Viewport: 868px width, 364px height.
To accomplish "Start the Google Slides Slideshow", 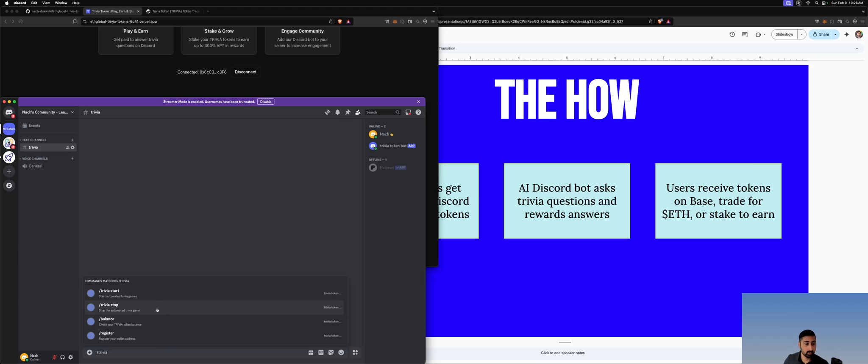I will pos(785,35).
